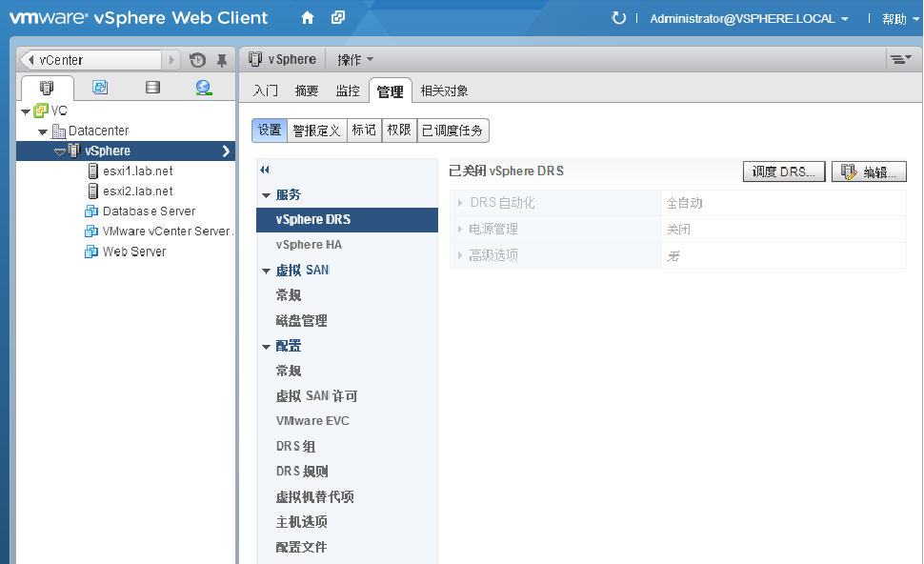Drill into vSphere cluster via right chevron
This screenshot has width=924, height=564.
click(x=226, y=151)
